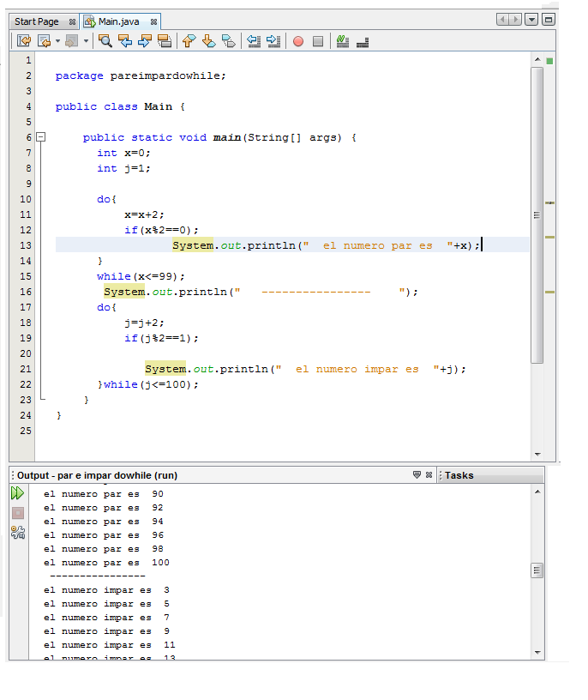The height and width of the screenshot is (700, 588).
Task: Collapse the main method code fold
Action: (40, 137)
